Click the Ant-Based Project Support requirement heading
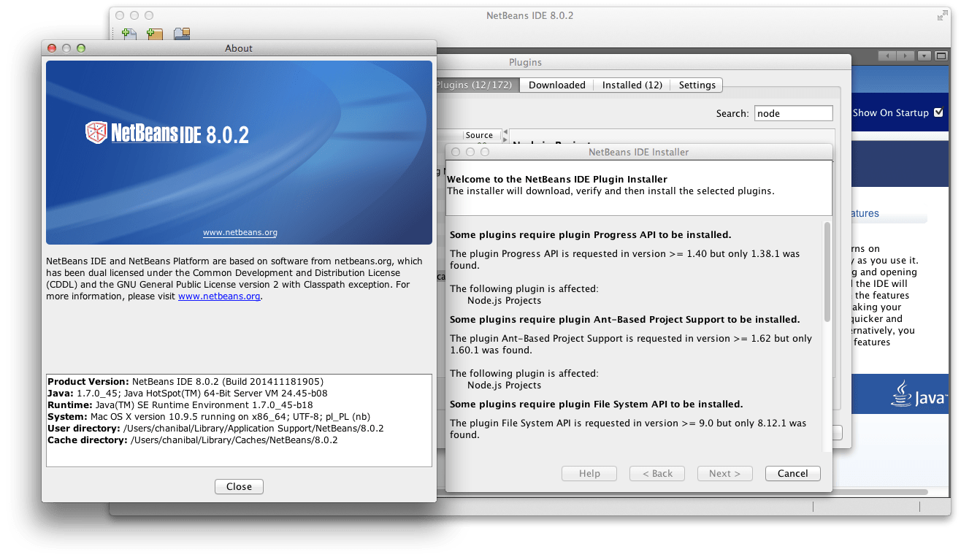Image resolution: width=961 pixels, height=560 pixels. click(x=624, y=319)
